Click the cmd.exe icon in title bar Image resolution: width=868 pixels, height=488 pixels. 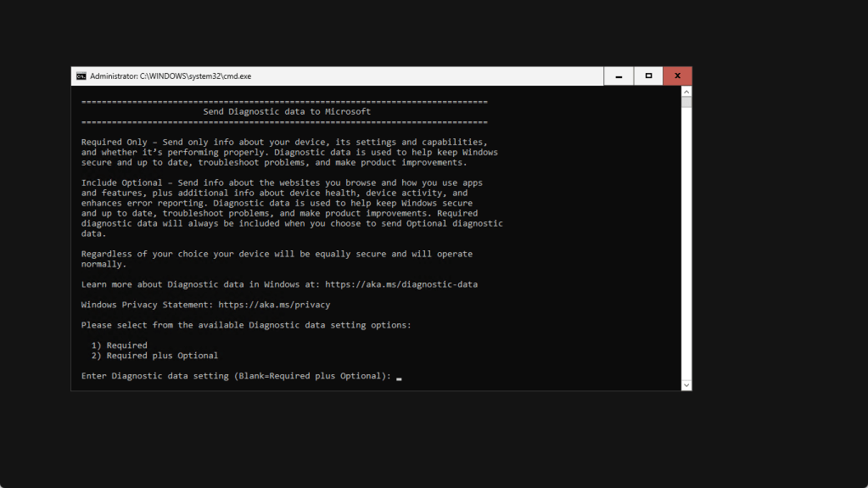[81, 76]
